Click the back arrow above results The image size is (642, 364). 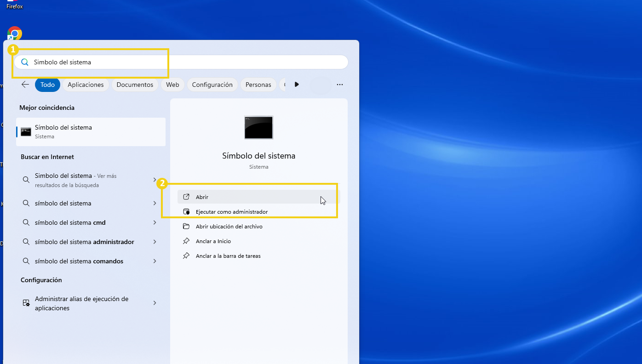point(25,85)
